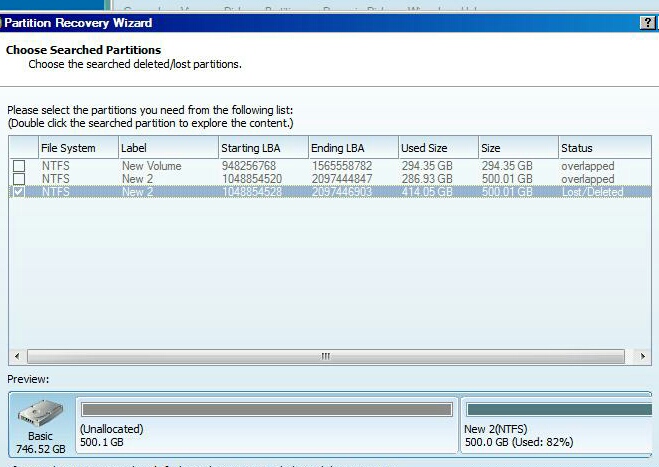659x467 pixels.
Task: Select the Unallocated 500.1 GB block in preview
Action: 267,425
